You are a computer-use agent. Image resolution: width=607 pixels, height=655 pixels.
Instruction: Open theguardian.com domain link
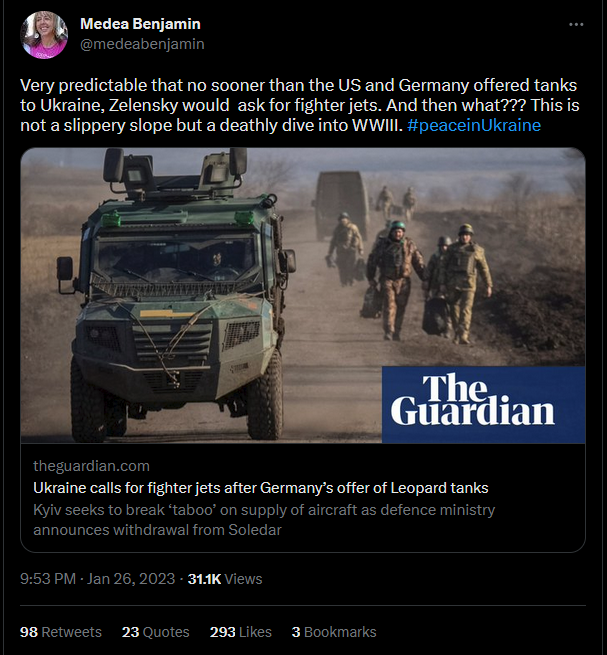[x=91, y=466]
